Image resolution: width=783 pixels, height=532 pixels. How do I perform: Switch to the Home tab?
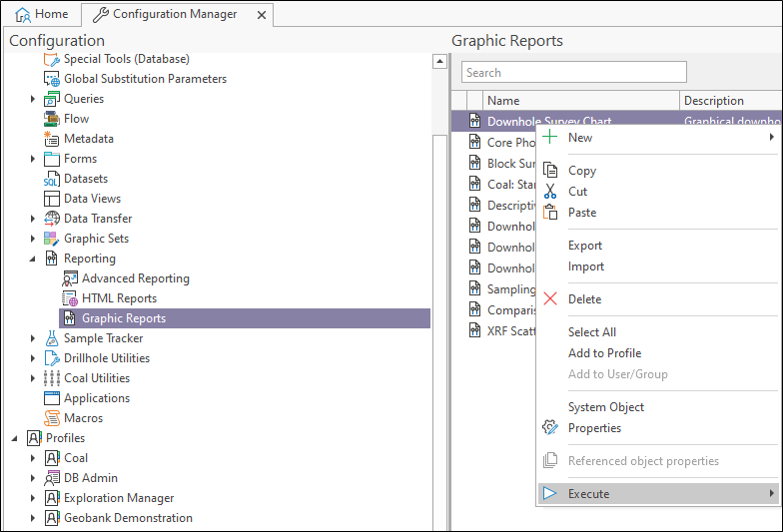pyautogui.click(x=42, y=14)
